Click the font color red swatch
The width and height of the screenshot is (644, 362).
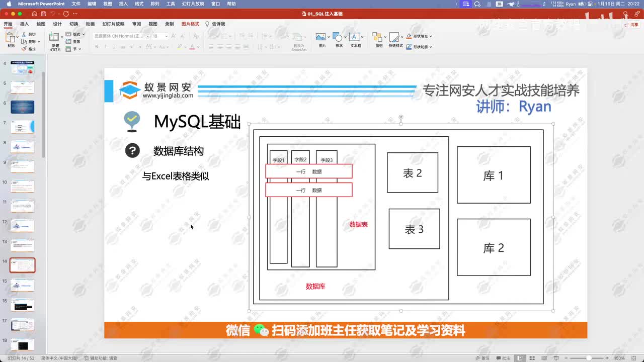[192, 47]
